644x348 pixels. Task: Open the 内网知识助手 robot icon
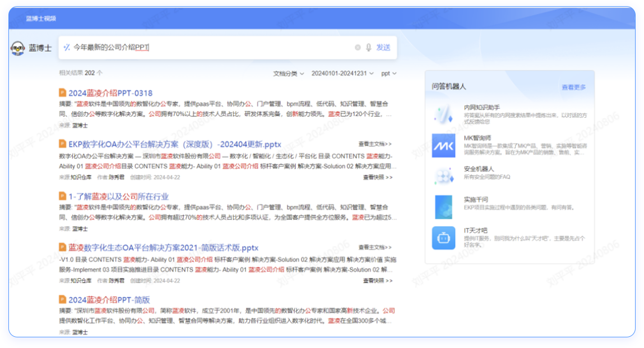point(443,115)
